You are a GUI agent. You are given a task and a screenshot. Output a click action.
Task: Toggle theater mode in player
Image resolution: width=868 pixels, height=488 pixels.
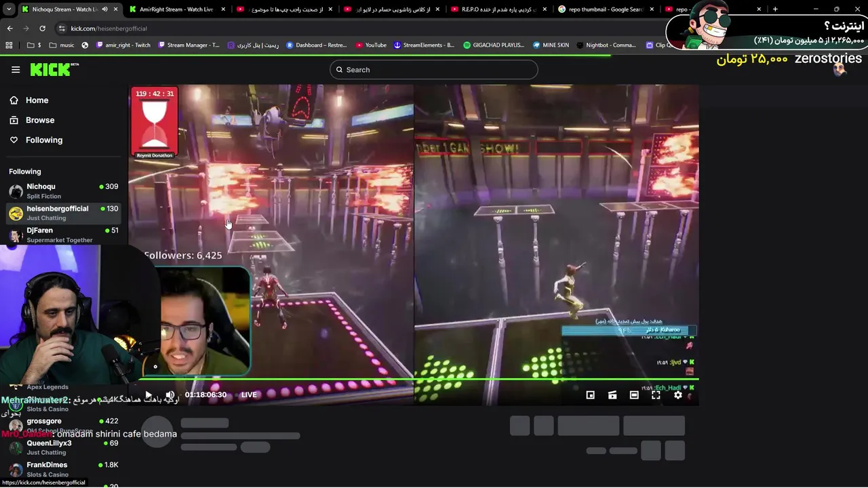[634, 394]
